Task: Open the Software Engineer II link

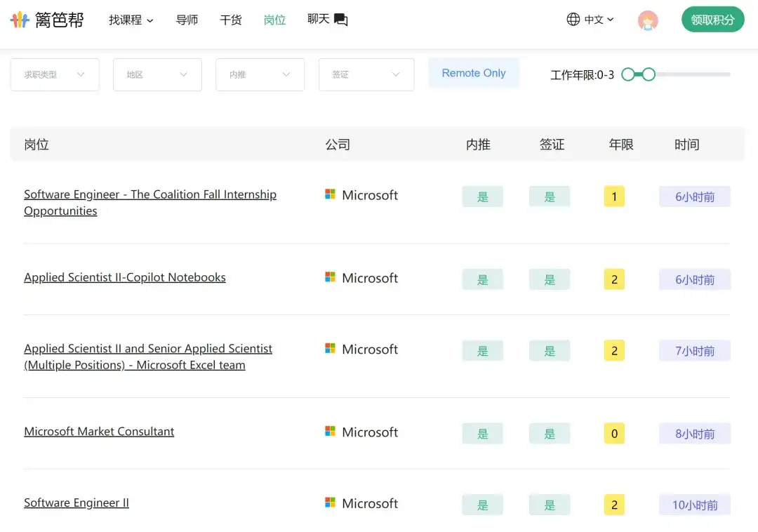Action: pyautogui.click(x=77, y=503)
